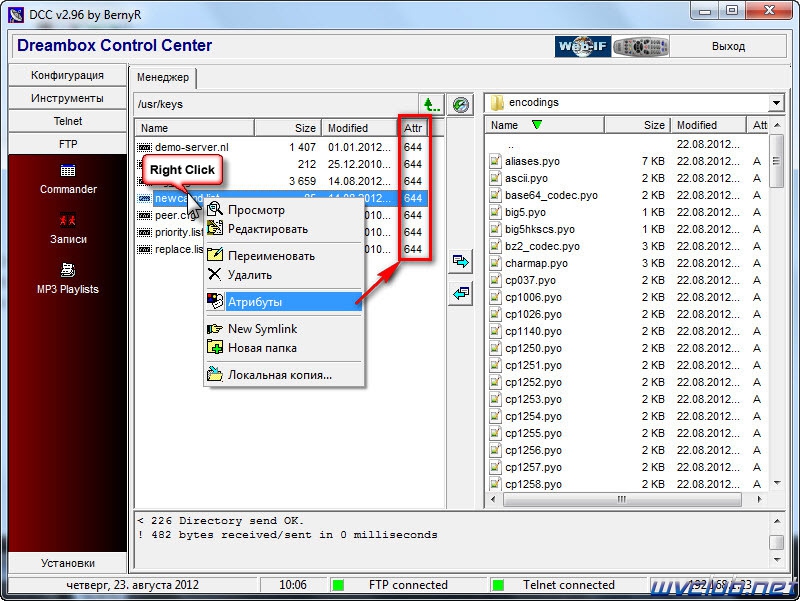Screen dimensions: 800x601
Task: Click the priority.list file icon
Action: pyautogui.click(x=145, y=232)
